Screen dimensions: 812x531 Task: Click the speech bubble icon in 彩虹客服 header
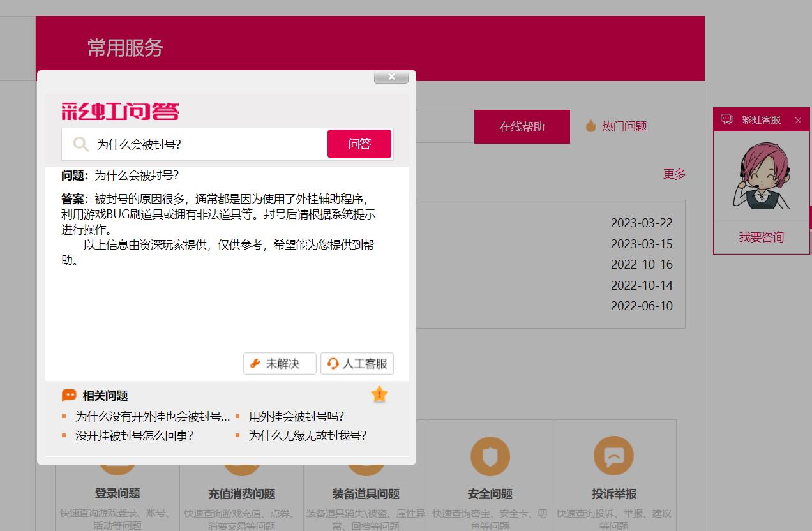coord(727,119)
